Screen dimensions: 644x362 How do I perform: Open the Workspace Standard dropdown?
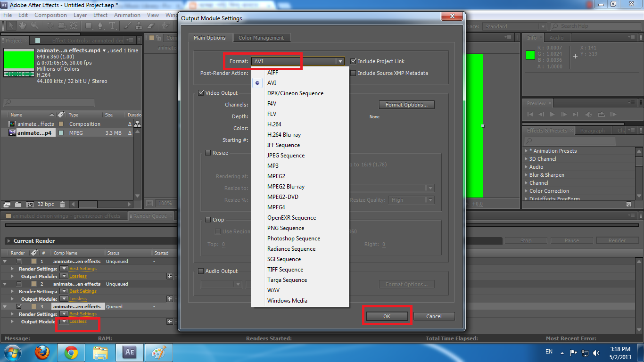coord(514,26)
